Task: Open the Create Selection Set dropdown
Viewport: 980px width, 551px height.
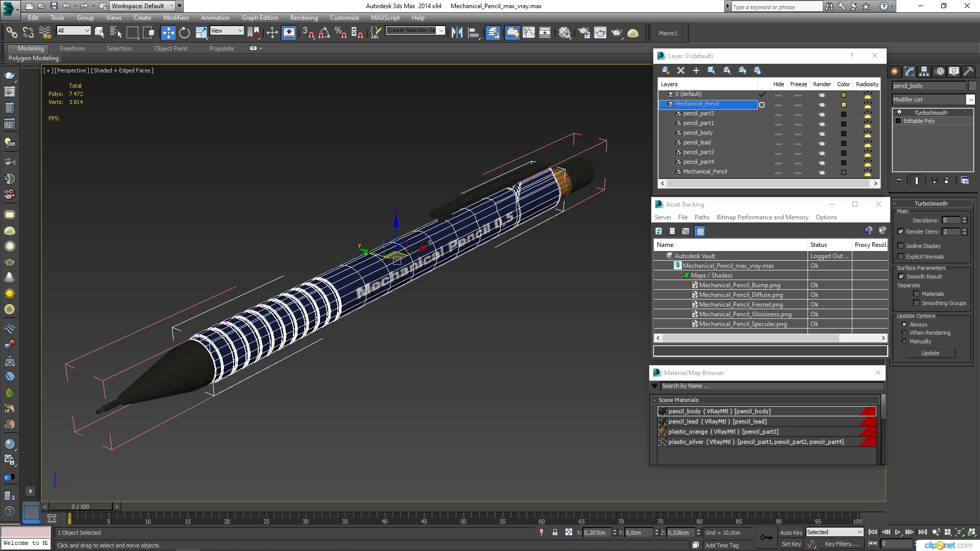Action: click(415, 31)
